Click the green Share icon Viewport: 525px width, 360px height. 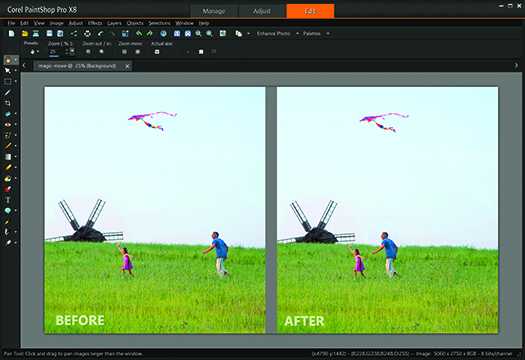(74, 33)
